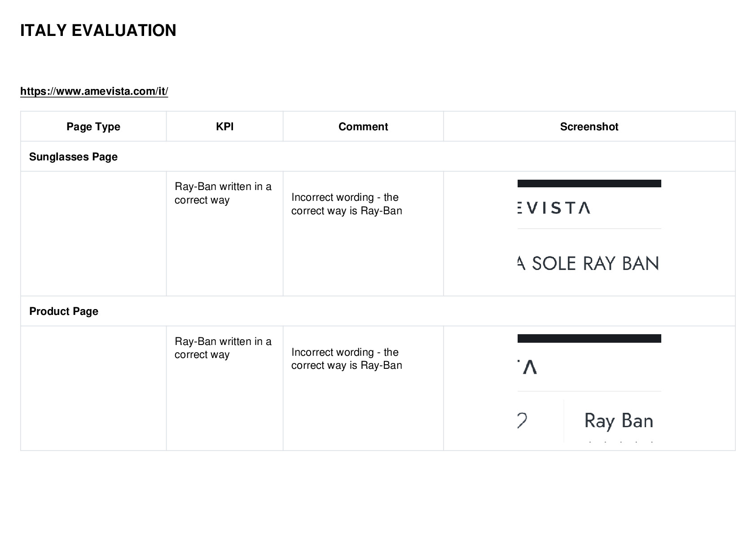Select the Page Type column header

point(93,127)
